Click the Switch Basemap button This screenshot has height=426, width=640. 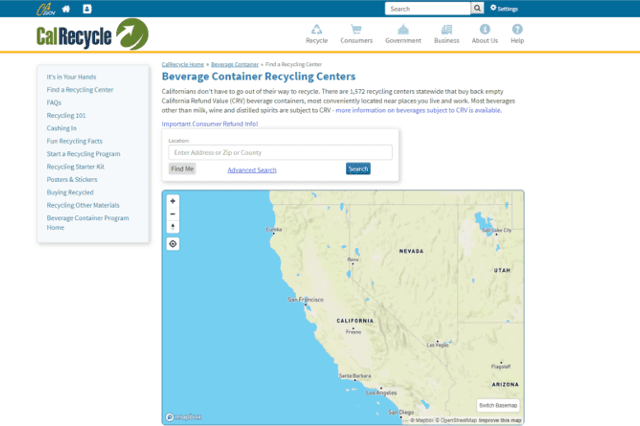tap(498, 405)
